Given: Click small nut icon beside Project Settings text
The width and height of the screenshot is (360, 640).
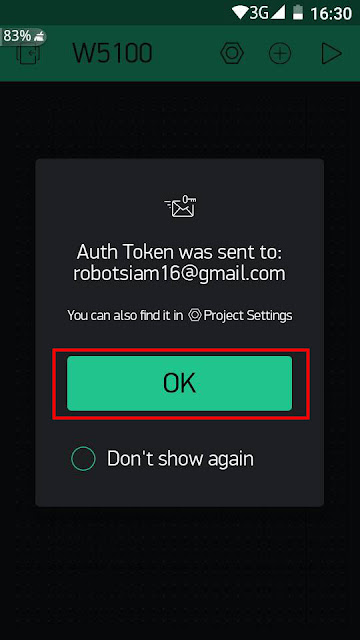Looking at the screenshot, I should pos(194,315).
